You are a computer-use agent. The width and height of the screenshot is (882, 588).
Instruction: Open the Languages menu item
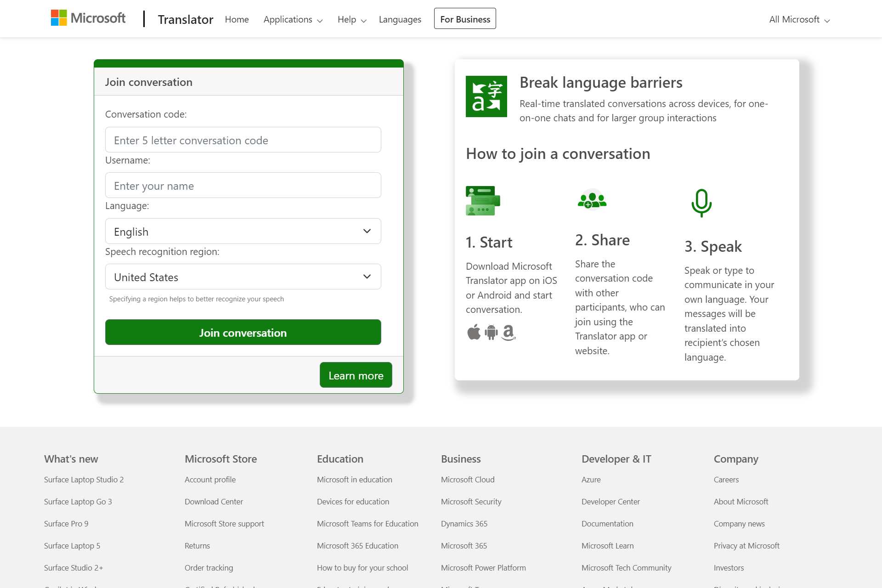click(x=400, y=19)
